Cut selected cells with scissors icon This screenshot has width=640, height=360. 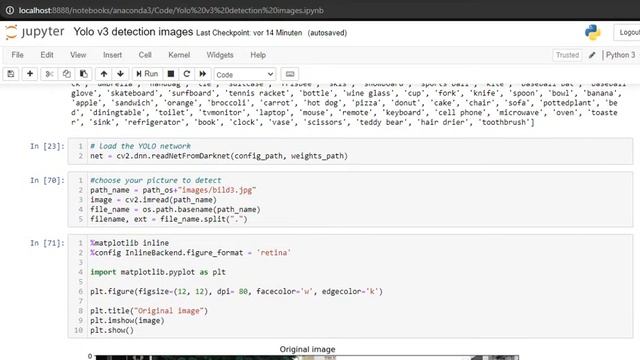coord(49,74)
